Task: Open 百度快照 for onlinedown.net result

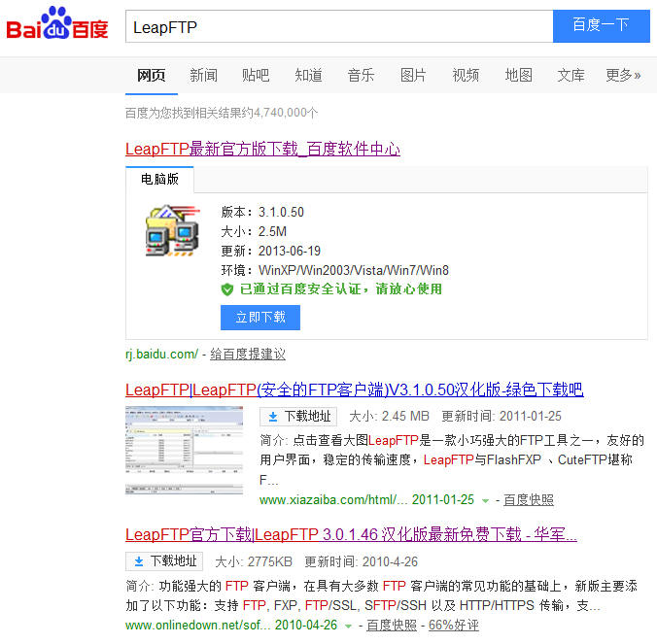Action: (392, 626)
